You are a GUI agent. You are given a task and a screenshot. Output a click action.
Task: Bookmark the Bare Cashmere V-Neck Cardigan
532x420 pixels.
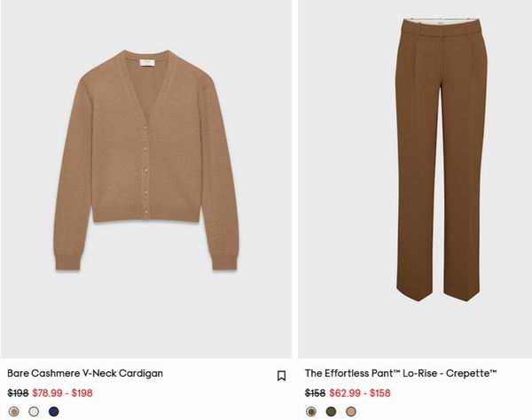(x=281, y=376)
